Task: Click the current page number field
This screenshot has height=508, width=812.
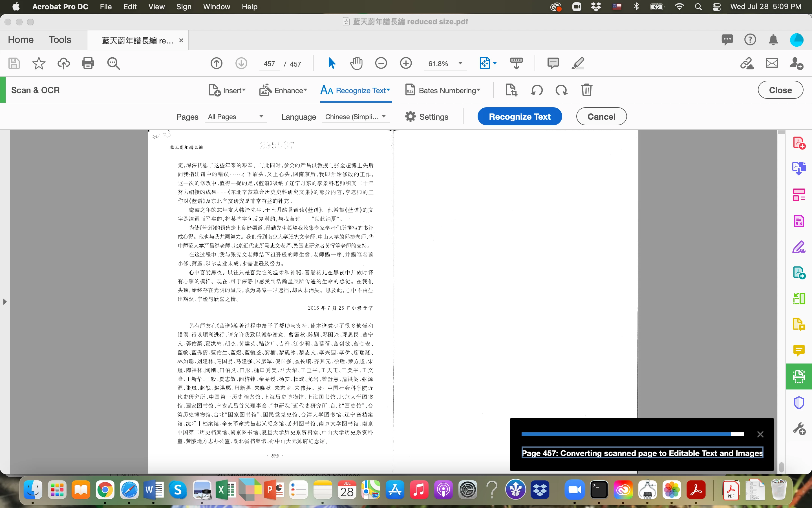Action: tap(270, 64)
